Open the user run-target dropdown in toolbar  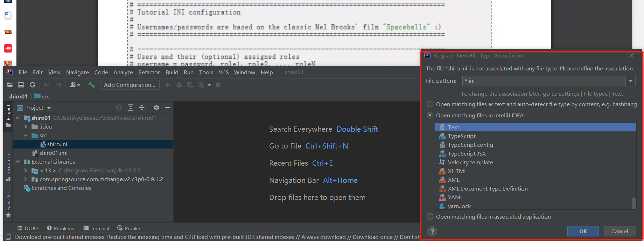pos(75,85)
